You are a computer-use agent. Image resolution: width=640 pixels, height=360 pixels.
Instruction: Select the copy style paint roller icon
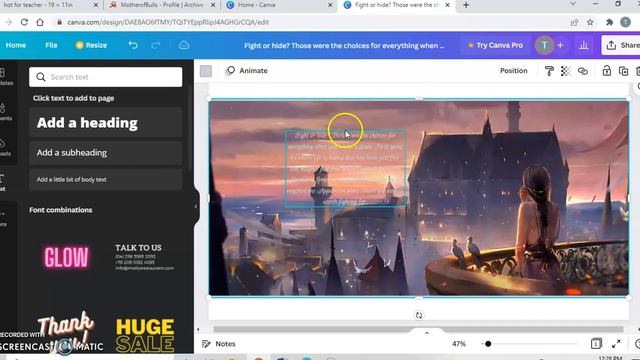tap(549, 71)
